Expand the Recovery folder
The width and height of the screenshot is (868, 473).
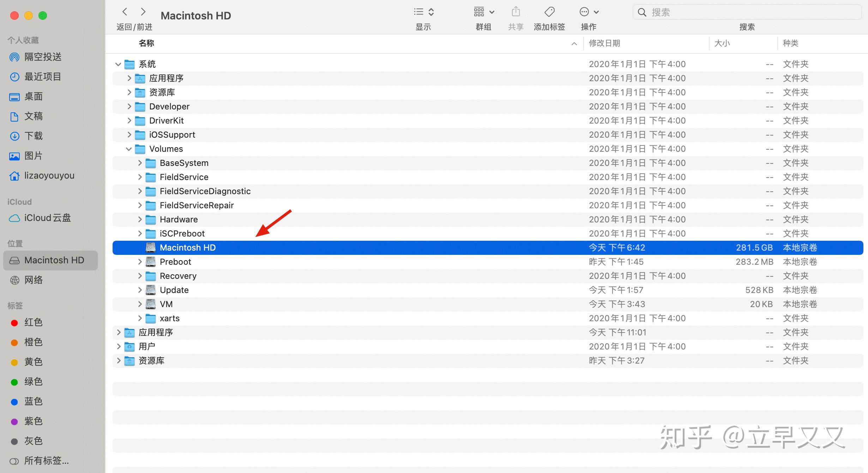pyautogui.click(x=140, y=276)
